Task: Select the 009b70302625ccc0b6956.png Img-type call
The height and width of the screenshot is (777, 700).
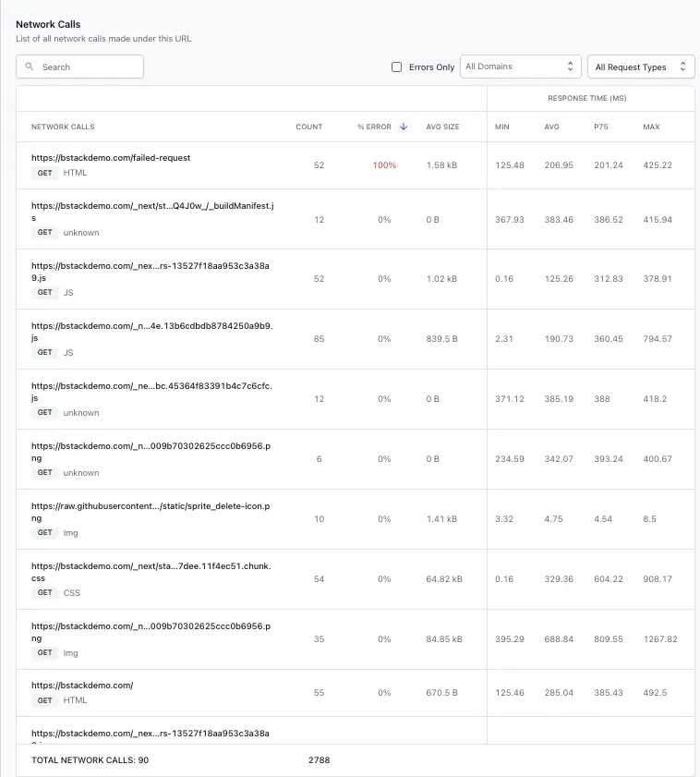Action: (356, 639)
